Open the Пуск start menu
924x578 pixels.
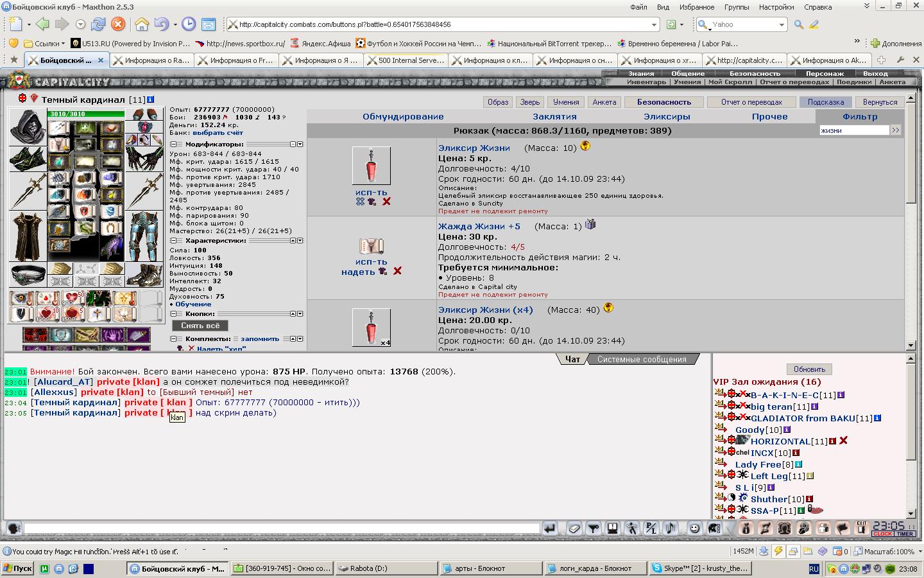[x=17, y=568]
